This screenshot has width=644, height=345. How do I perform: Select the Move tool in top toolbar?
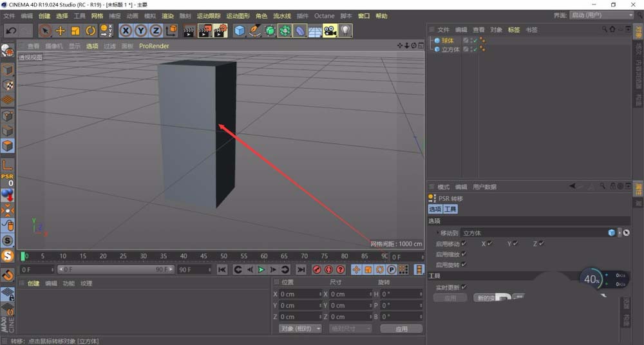[61, 30]
